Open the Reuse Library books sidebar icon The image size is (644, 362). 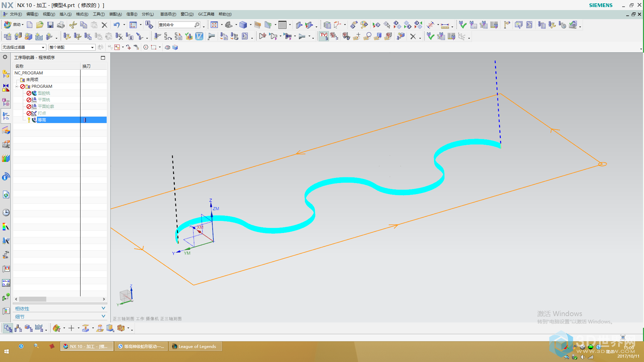pyautogui.click(x=6, y=158)
